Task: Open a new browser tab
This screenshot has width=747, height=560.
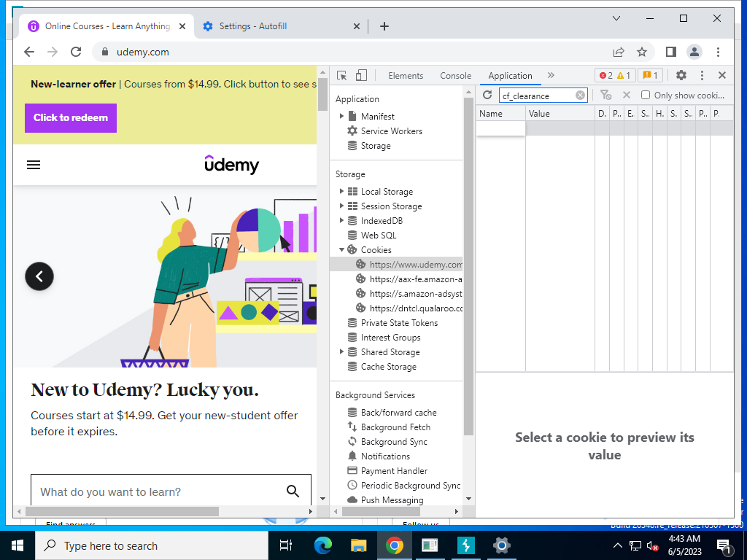Action: point(384,26)
